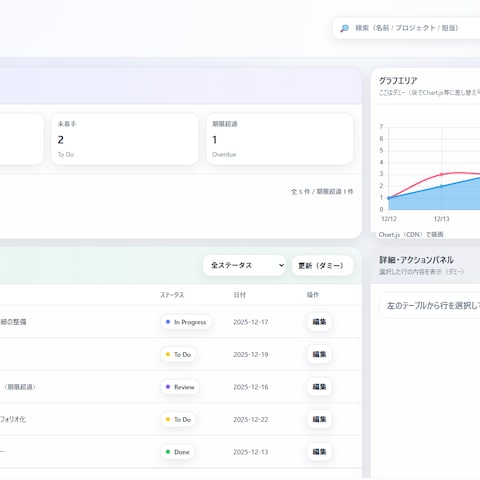Click To Do badge in 2025-12-22 row
Viewport: 480px width, 480px height.
click(178, 419)
